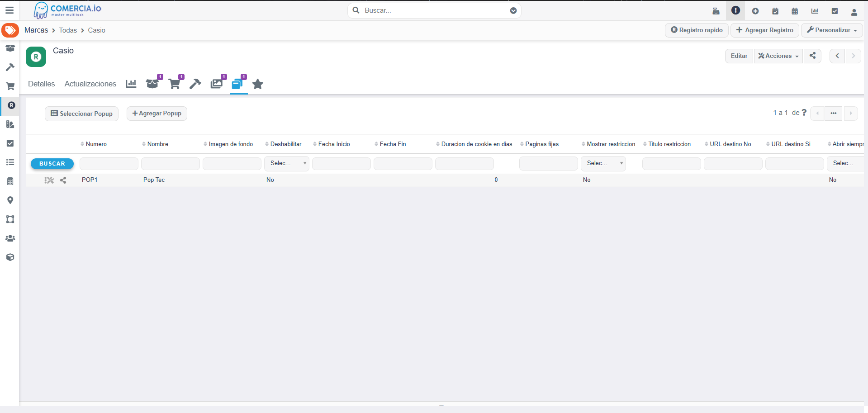Click the Comercia.io logo
Screen dimensions: 868x413
click(67, 10)
